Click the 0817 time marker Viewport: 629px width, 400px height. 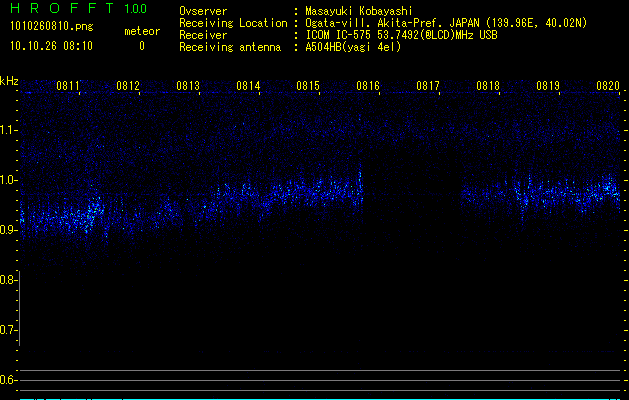[428, 86]
